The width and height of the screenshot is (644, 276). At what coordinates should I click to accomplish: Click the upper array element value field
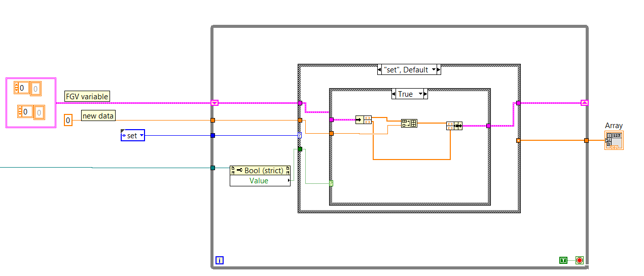point(36,89)
